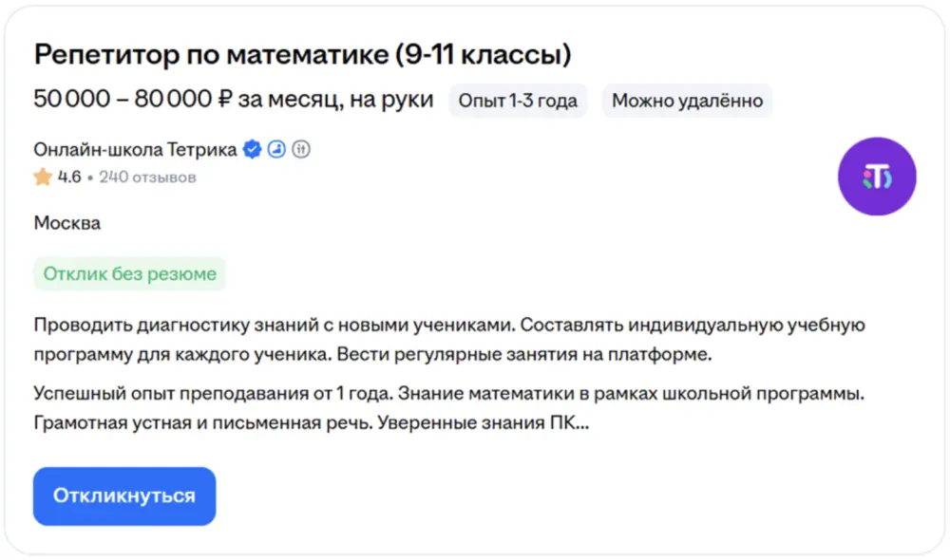Open the Онлайн-школа Тетрика company link
The height and width of the screenshot is (560, 950).
click(x=135, y=150)
